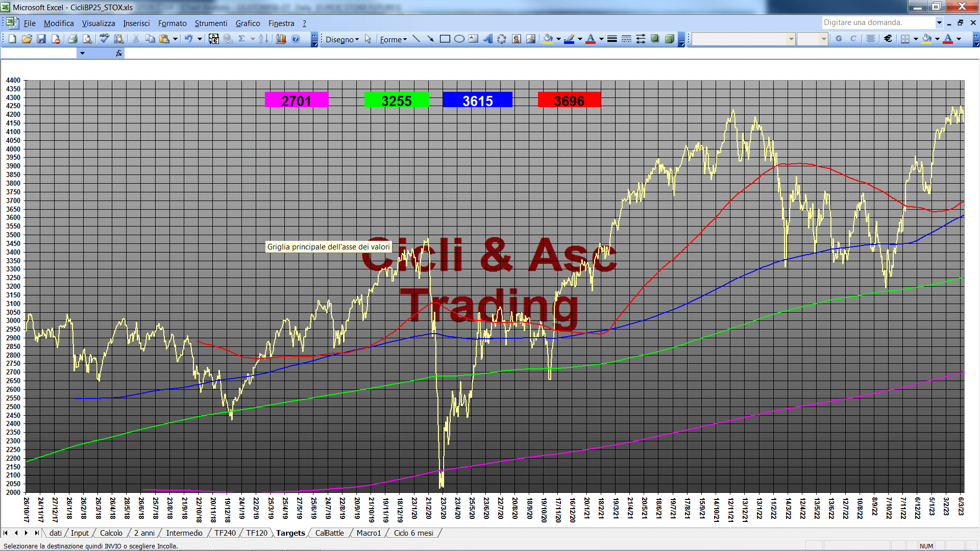The image size is (980, 551).
Task: Click the Open folder icon
Action: pos(27,39)
